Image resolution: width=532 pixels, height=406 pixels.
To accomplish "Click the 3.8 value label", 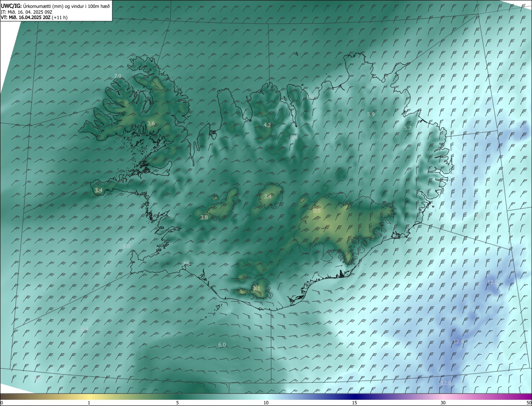I will click(204, 217).
